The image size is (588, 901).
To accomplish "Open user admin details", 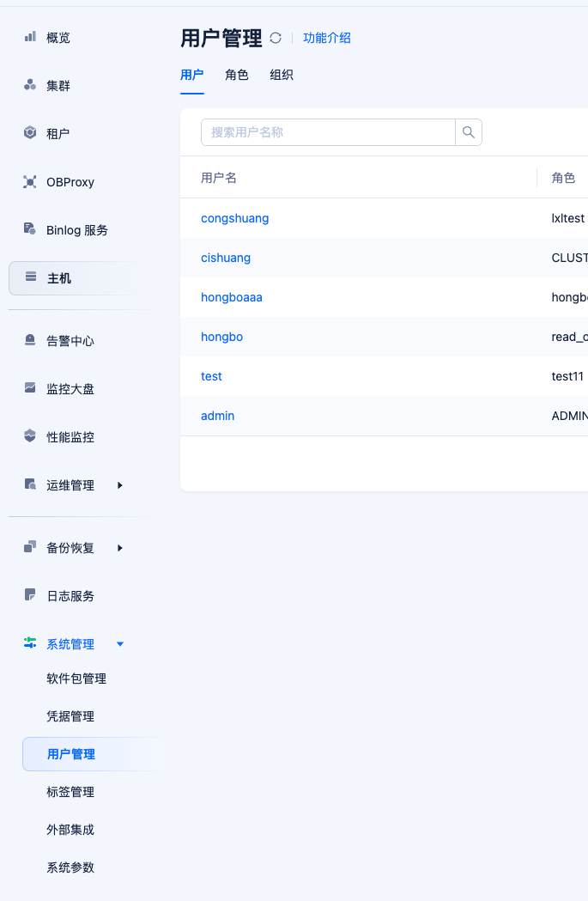I will coord(218,416).
